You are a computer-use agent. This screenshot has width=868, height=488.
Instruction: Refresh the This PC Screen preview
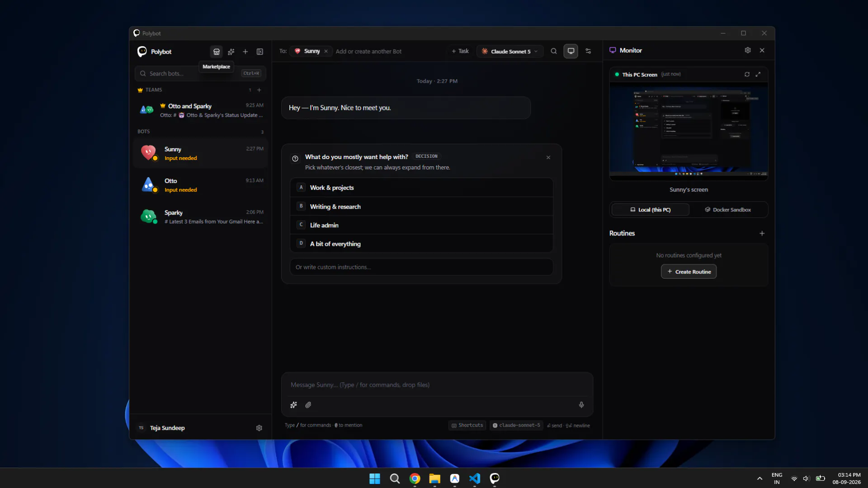click(x=747, y=75)
